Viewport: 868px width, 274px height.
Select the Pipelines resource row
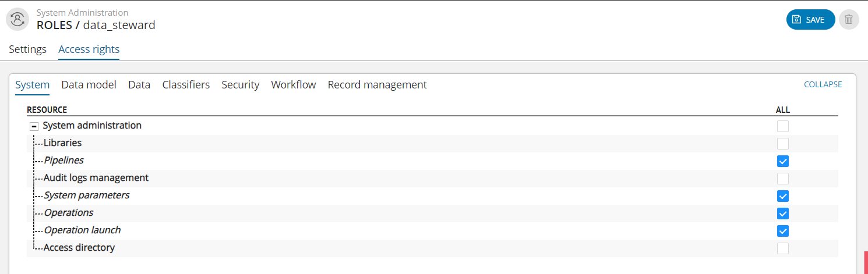click(432, 161)
